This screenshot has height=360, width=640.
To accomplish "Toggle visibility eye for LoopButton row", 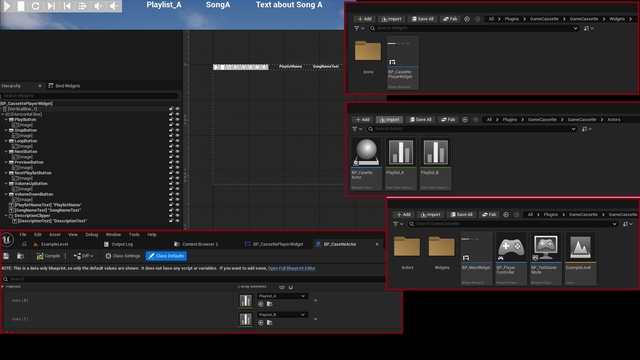I will 178,141.
